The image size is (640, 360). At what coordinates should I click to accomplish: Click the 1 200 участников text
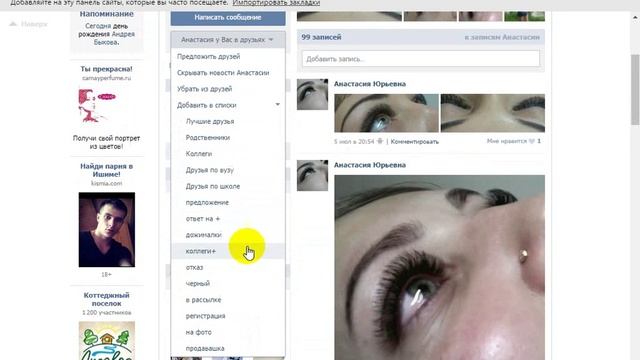[x=107, y=313]
